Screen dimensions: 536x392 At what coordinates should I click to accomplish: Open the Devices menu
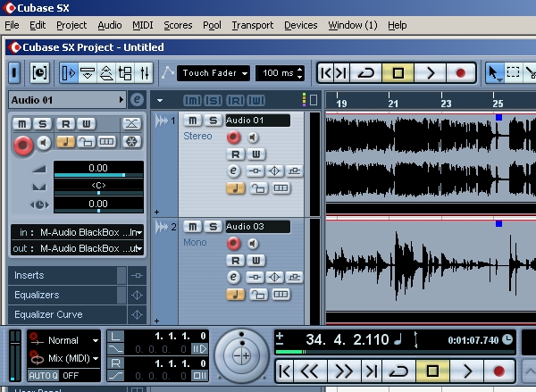tap(301, 25)
